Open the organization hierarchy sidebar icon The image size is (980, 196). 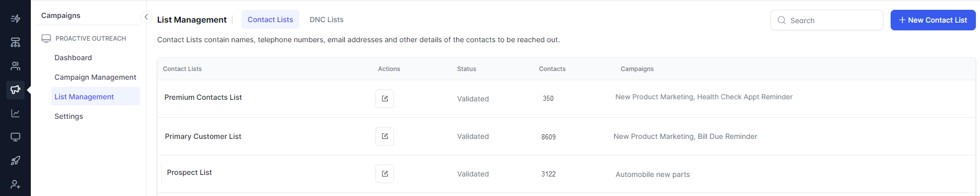click(15, 42)
